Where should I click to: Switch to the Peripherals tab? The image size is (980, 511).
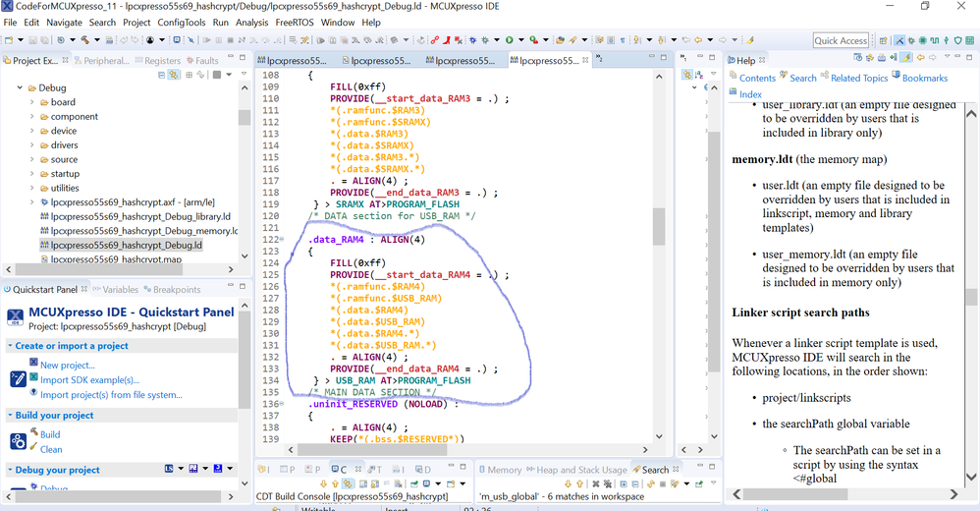click(x=101, y=61)
